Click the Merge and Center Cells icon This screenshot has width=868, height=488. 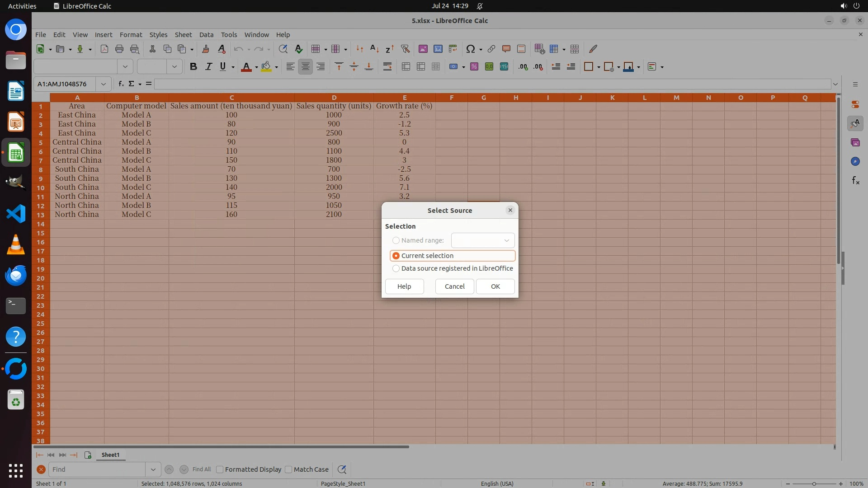tap(406, 67)
